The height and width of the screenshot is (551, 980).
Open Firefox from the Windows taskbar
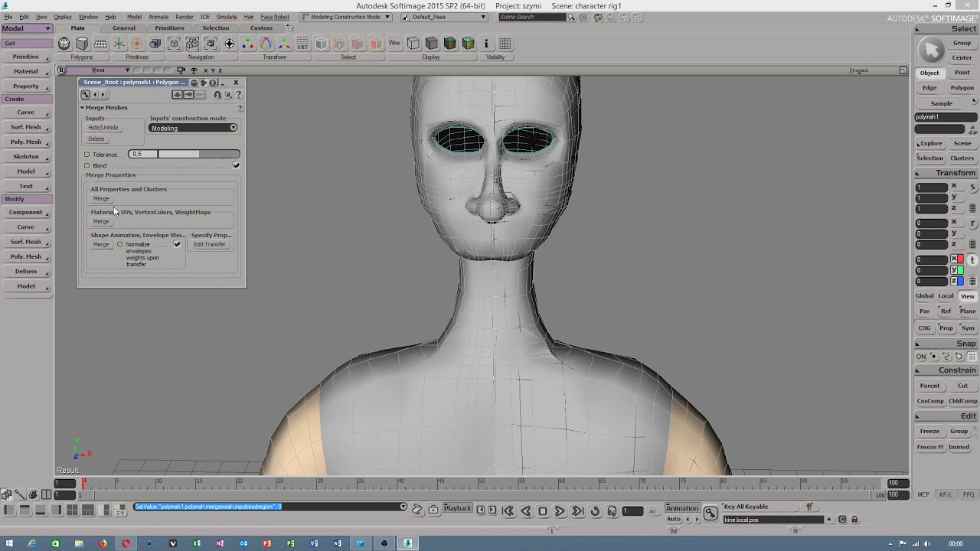pos(103,543)
